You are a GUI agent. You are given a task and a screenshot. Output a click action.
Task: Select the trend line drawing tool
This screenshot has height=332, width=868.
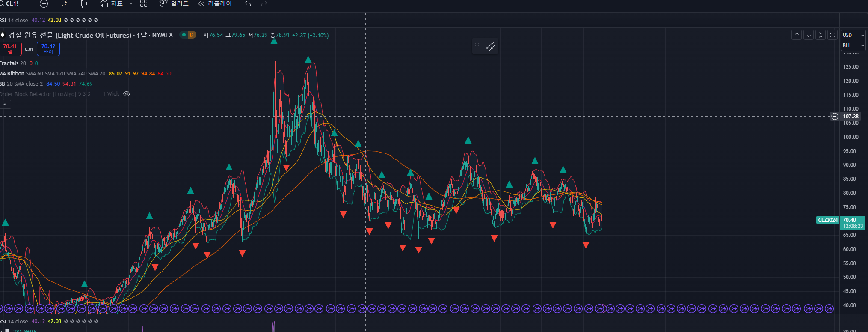coord(490,46)
